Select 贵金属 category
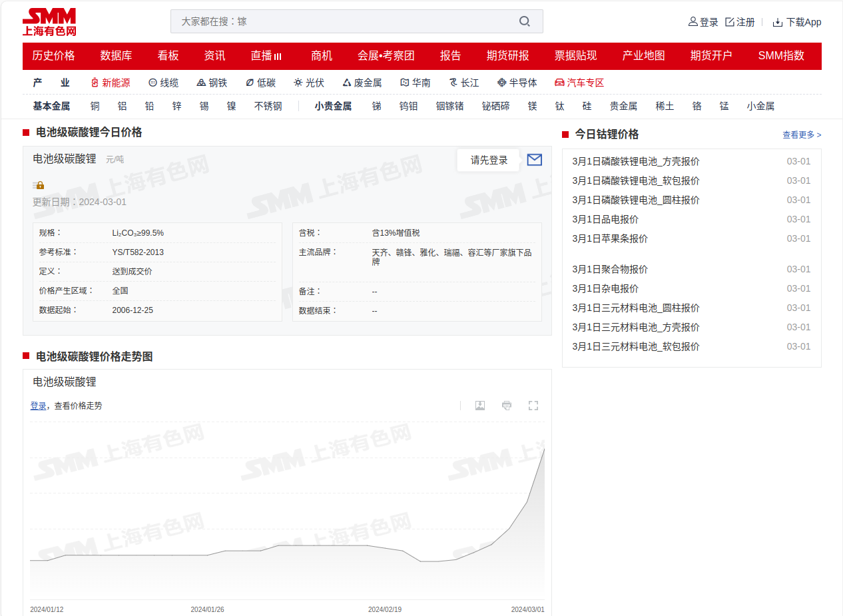The image size is (843, 616). click(624, 106)
